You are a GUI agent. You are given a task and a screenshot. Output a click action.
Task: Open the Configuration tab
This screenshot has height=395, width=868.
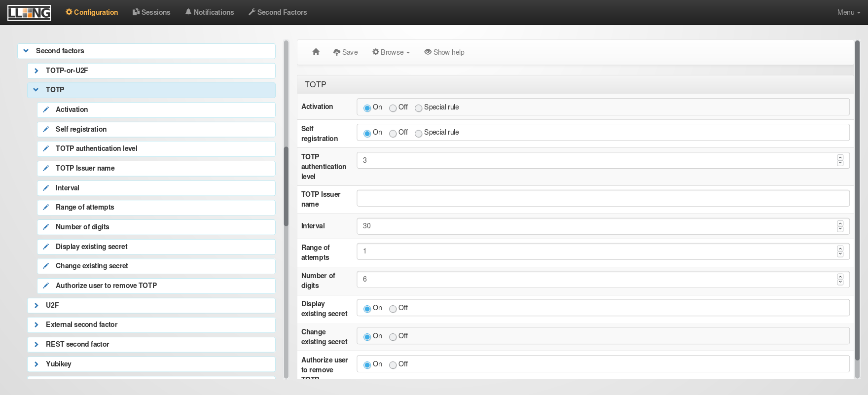(x=92, y=12)
